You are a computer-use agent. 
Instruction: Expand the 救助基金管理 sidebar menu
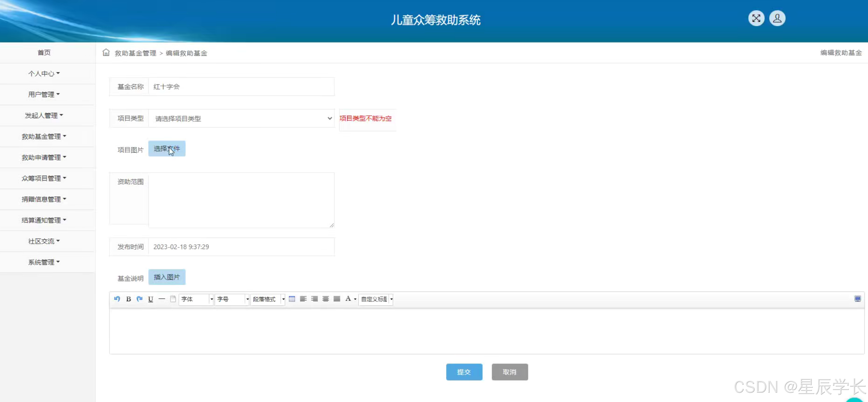(x=44, y=136)
